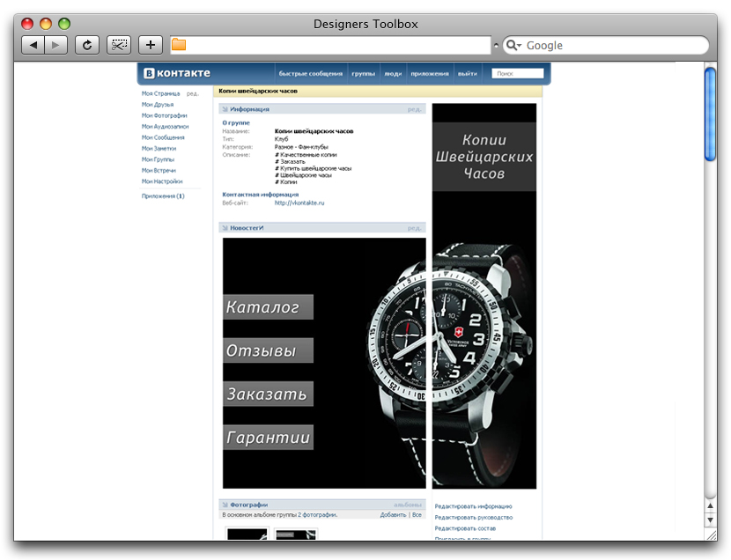Screen dimensions: 731x560
Task: Click the browser back arrow button
Action: point(33,45)
